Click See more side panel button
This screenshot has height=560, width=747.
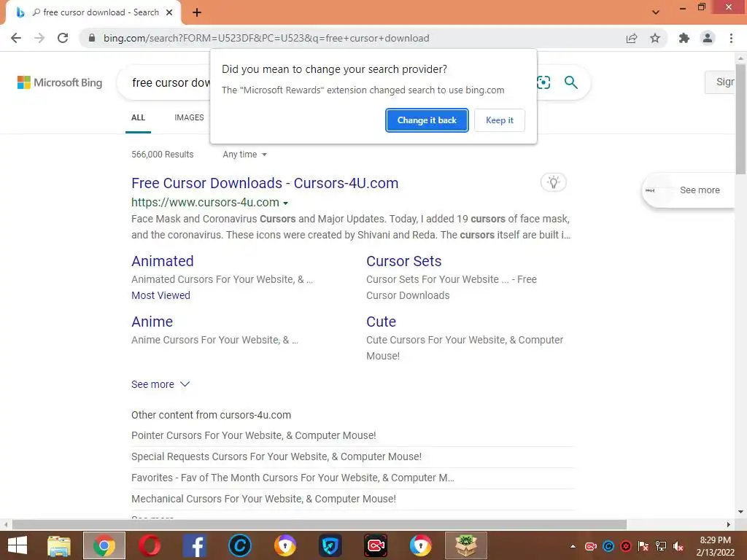[x=689, y=190]
